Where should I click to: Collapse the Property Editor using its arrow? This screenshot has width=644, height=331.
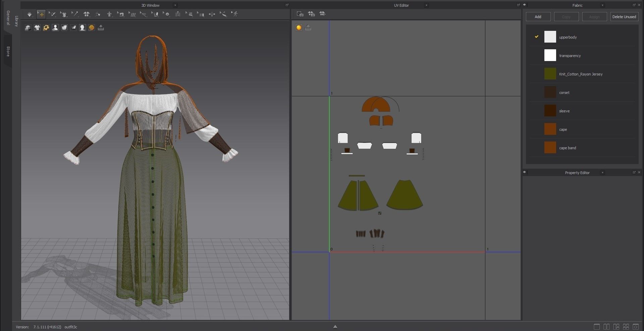(525, 172)
